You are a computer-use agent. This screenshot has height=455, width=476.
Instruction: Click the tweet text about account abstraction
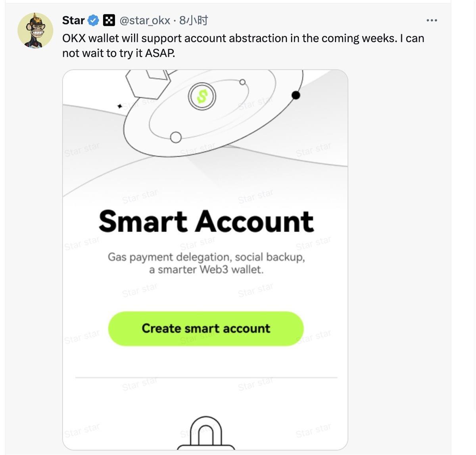click(243, 46)
